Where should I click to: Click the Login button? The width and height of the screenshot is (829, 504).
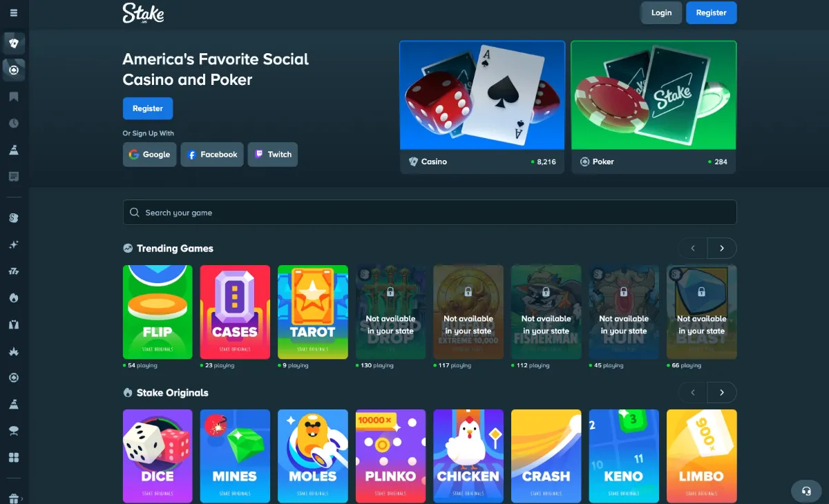point(661,13)
